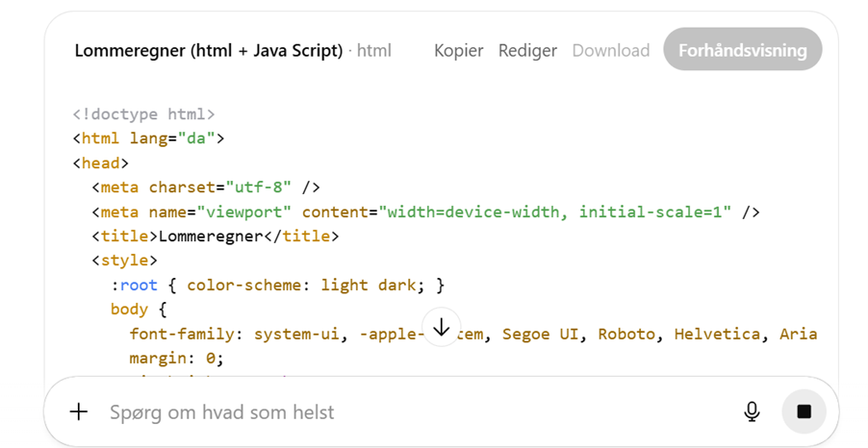Click the Lommeregner (html + Java Script) title
This screenshot has height=448, width=868.
[208, 51]
